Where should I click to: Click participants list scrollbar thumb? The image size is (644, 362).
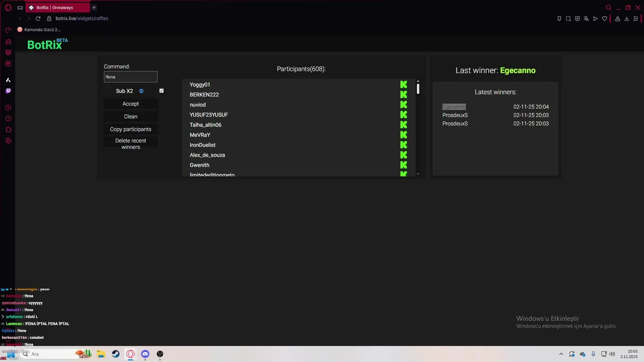click(x=418, y=89)
